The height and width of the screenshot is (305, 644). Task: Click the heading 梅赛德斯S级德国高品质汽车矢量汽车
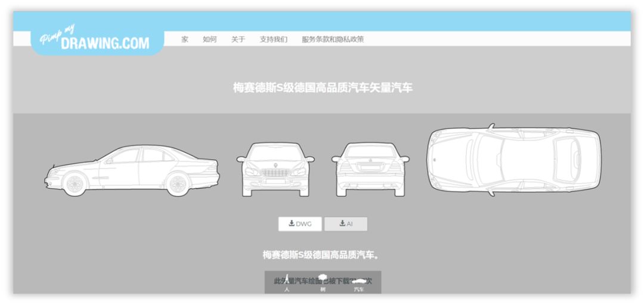pos(323,88)
